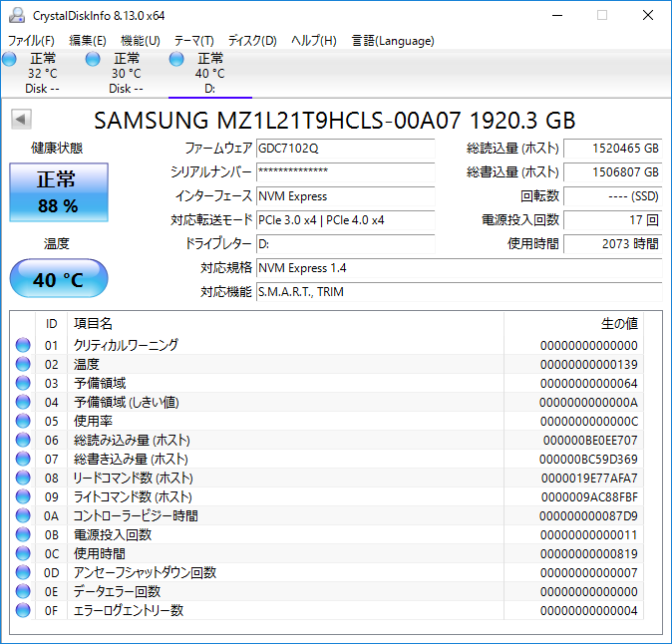Image resolution: width=672 pixels, height=644 pixels.
Task: Click the status orb beside エラーログエントリー数
Action: point(23,610)
